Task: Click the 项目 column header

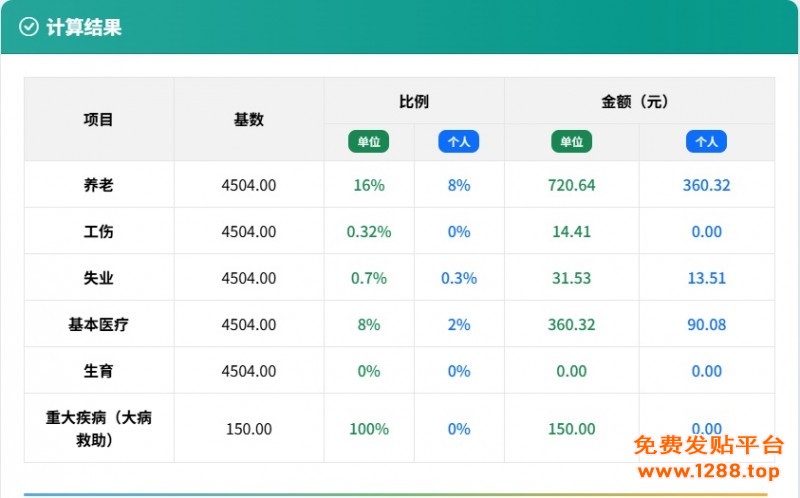Action: point(99,119)
